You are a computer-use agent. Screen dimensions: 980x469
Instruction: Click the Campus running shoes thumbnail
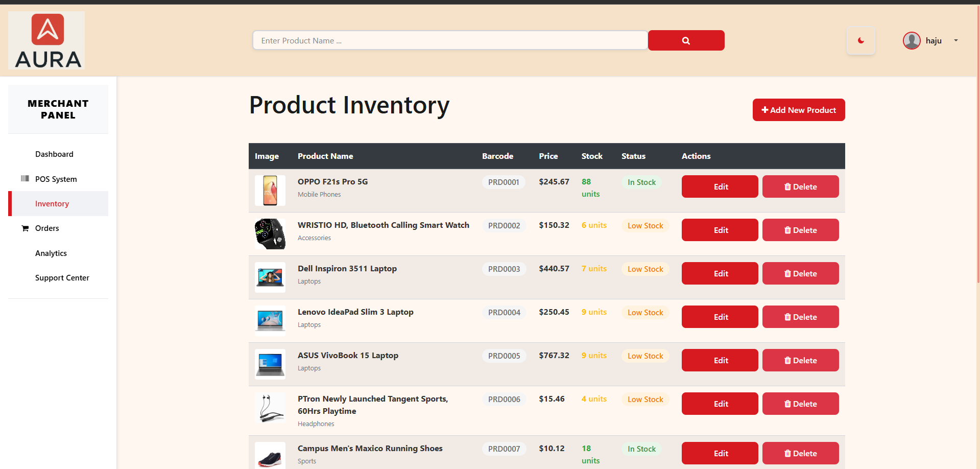(270, 456)
